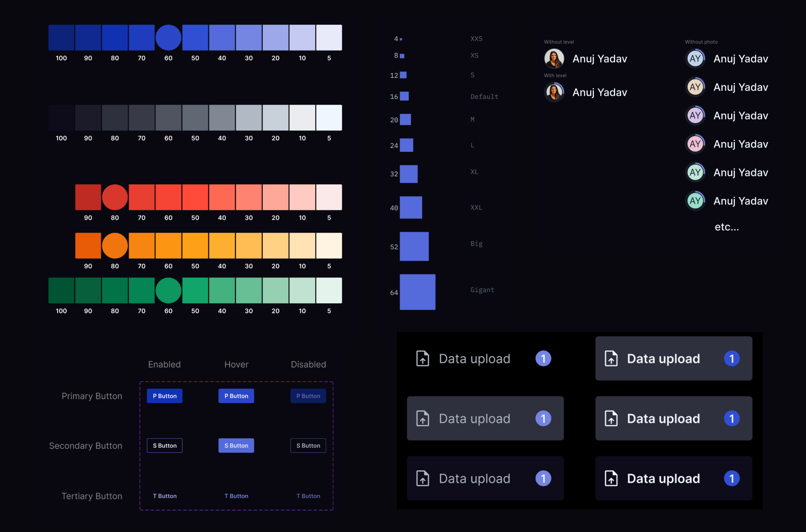Click file upload icon in dark navy thin-text Data upload card
The image size is (806, 532).
423,478
